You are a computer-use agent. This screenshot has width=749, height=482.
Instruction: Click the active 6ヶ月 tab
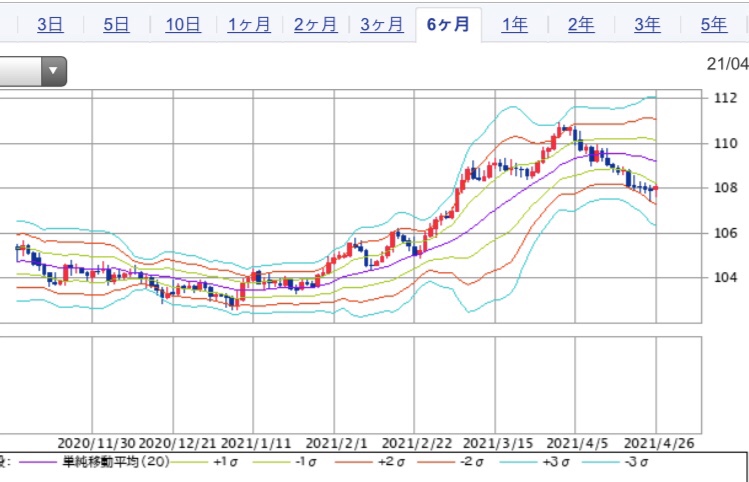[x=448, y=24]
